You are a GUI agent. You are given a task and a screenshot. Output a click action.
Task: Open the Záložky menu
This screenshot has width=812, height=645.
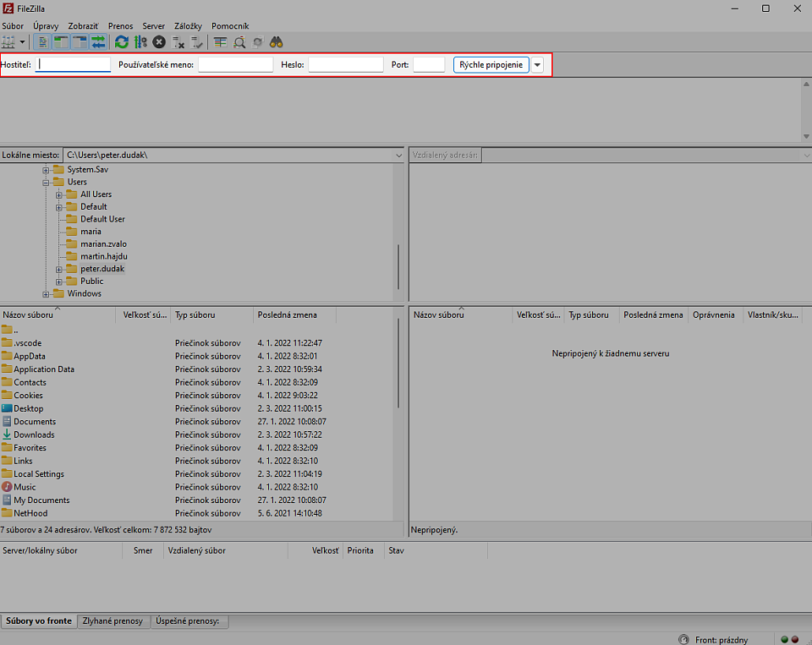coord(188,26)
